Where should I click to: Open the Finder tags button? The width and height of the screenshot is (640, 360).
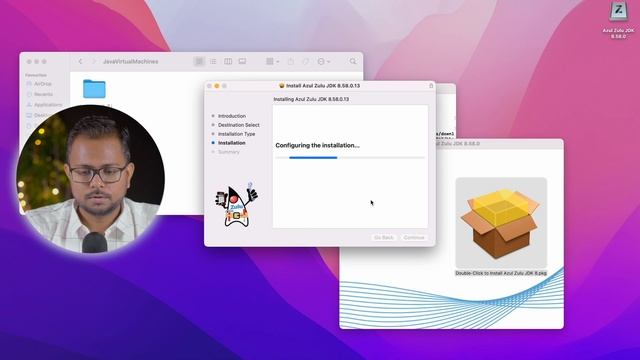click(305, 61)
